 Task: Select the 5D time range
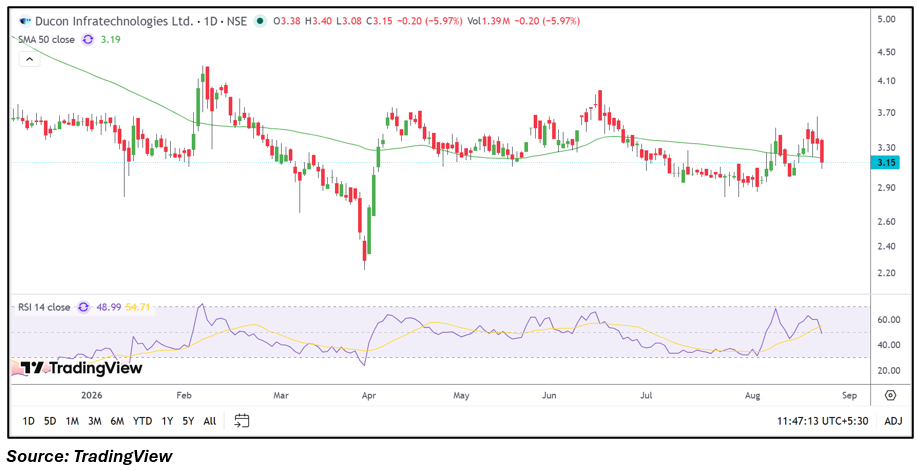(50, 421)
